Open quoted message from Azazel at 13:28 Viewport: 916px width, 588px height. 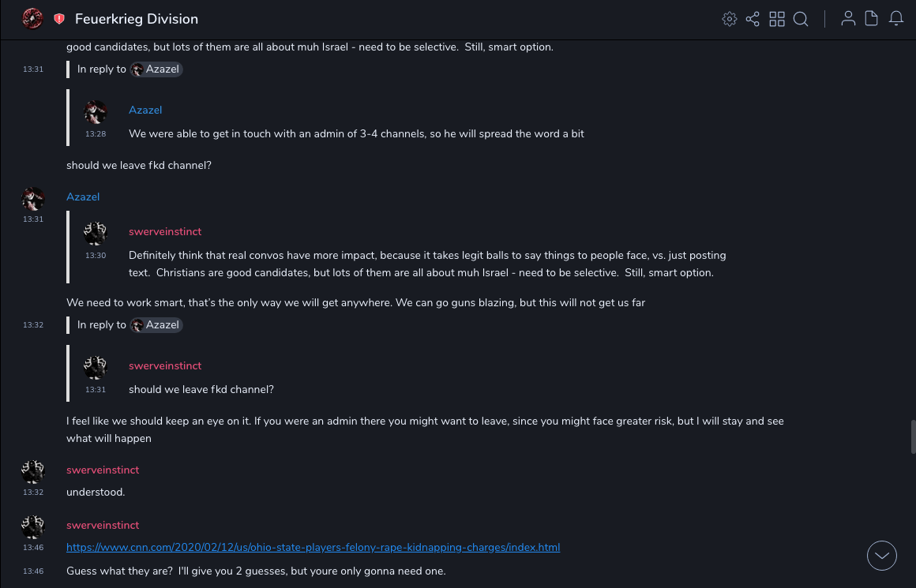pyautogui.click(x=355, y=133)
